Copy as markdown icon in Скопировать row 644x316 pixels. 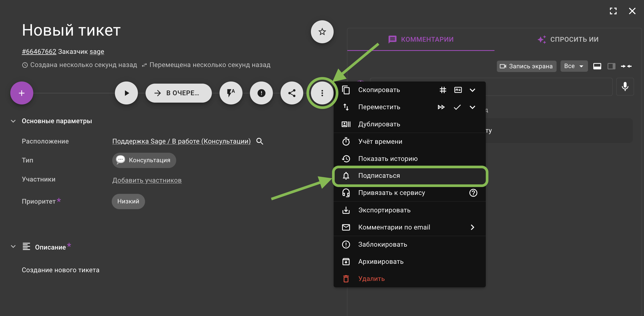click(x=458, y=90)
